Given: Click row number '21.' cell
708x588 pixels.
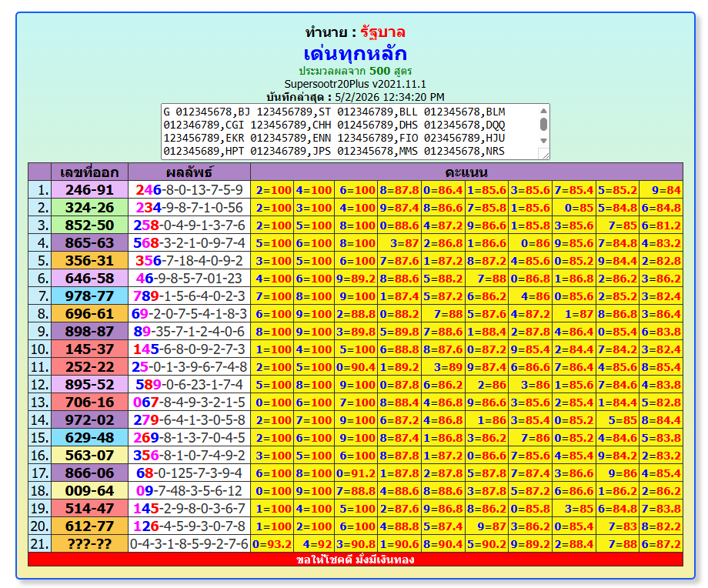Looking at the screenshot, I should point(39,543).
